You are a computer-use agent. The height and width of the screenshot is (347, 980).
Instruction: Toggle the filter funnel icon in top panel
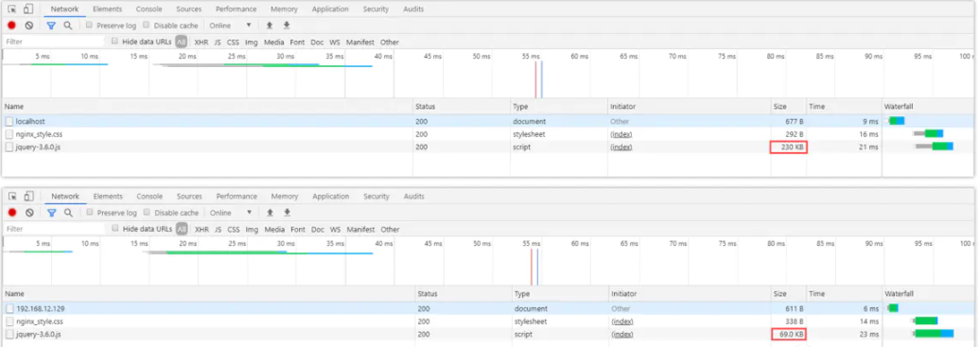(x=51, y=26)
